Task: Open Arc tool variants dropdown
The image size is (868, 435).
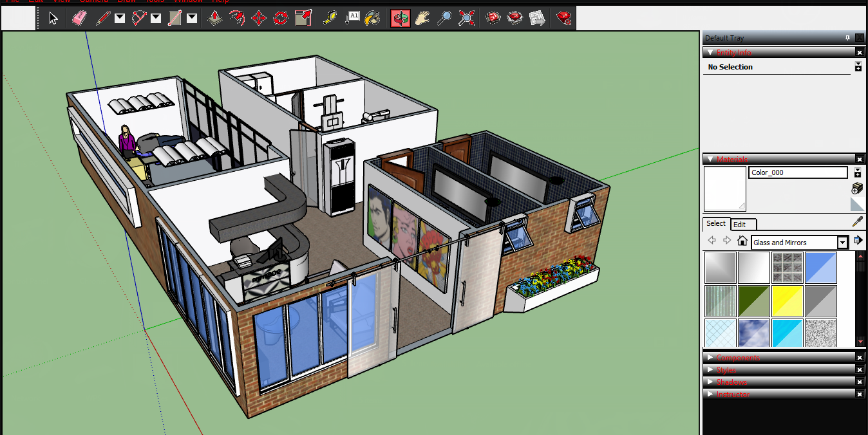Action: [x=156, y=19]
